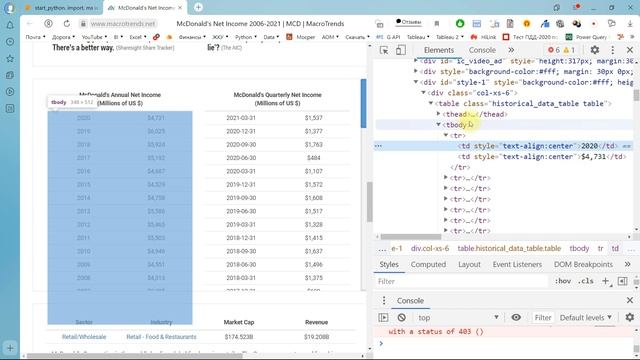Open Retail/Wholesale sector link
The height and width of the screenshot is (360, 640).
(x=84, y=337)
